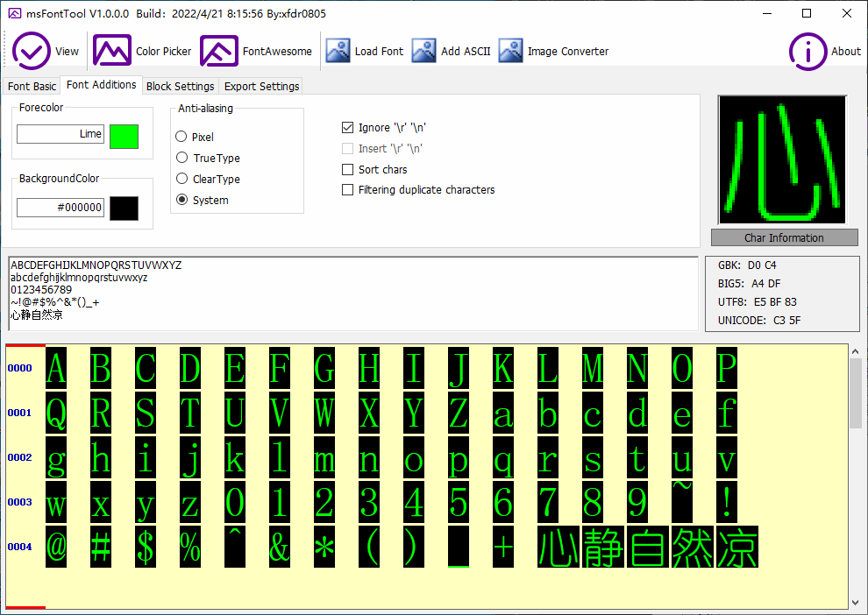Click the Load Font label
Screen dimensions: 868x615
[379, 51]
